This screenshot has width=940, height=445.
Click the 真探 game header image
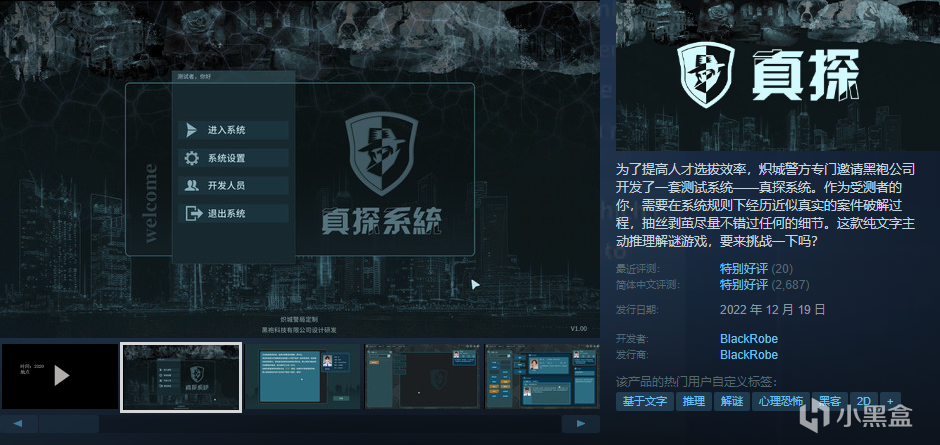click(778, 76)
